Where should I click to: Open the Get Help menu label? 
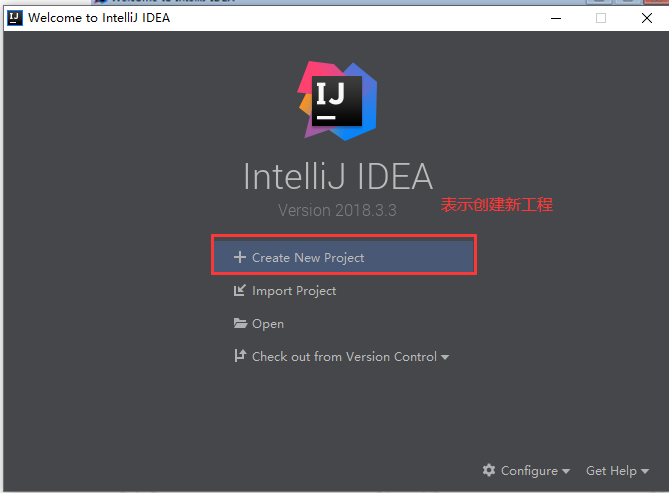(611, 470)
